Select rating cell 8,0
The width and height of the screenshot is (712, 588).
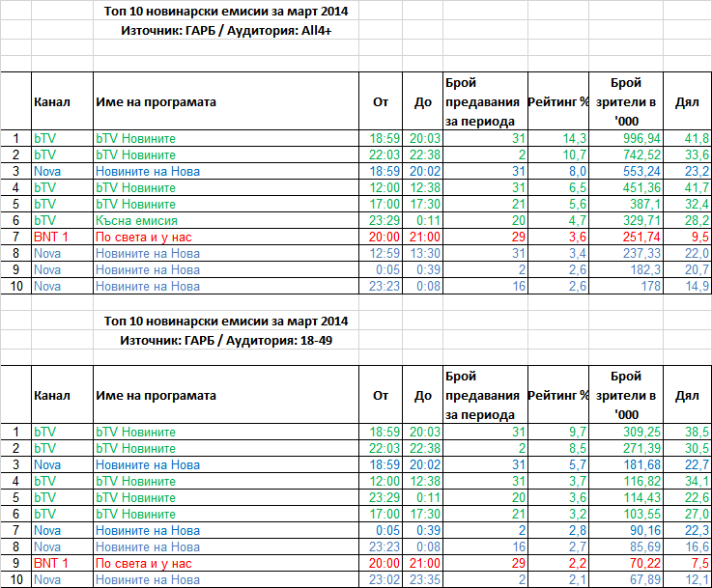(578, 171)
